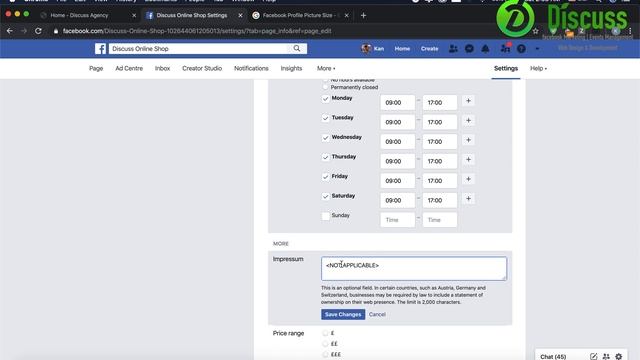
Task: Uncheck the Monday checkbox
Action: click(325, 99)
